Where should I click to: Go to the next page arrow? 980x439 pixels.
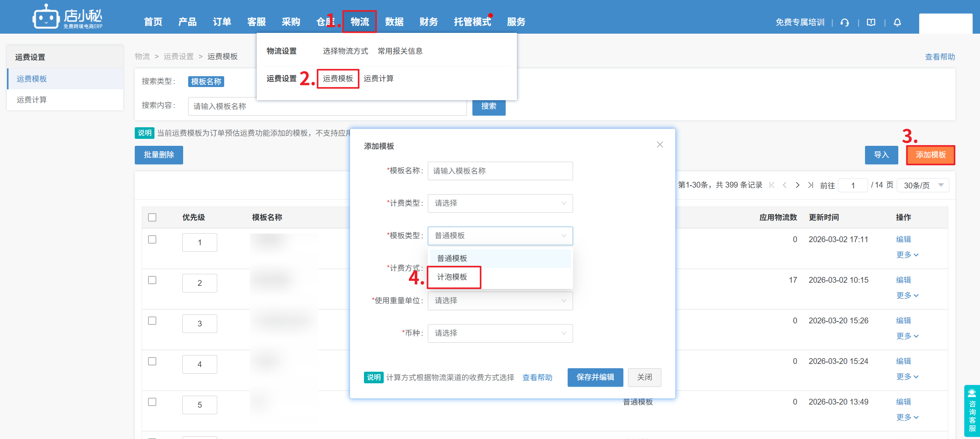tap(797, 185)
